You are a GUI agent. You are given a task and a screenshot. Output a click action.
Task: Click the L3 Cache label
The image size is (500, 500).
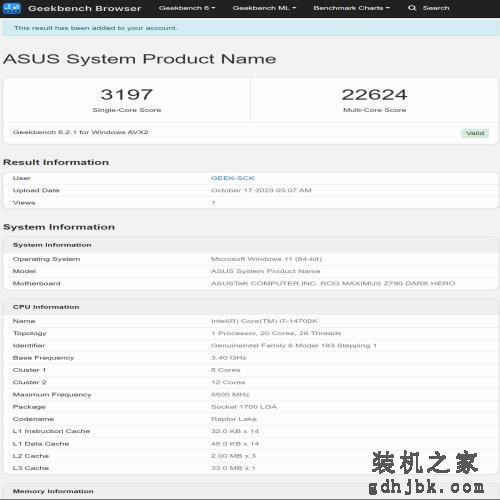[31, 468]
